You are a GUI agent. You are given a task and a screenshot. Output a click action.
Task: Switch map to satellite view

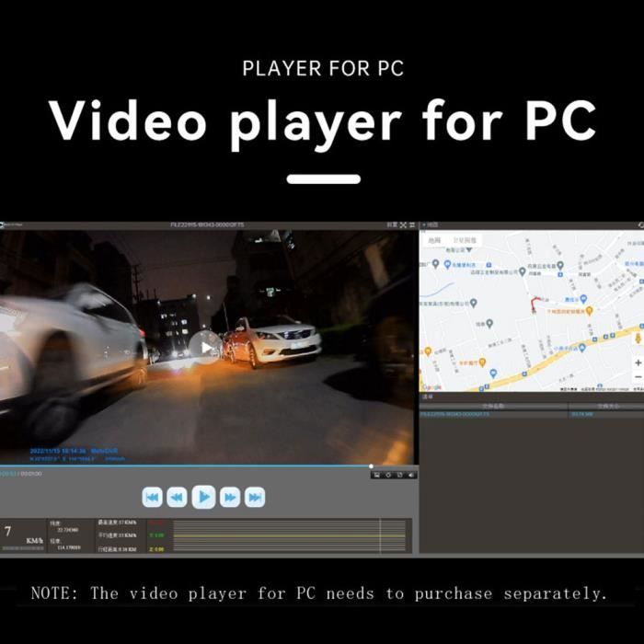(465, 240)
